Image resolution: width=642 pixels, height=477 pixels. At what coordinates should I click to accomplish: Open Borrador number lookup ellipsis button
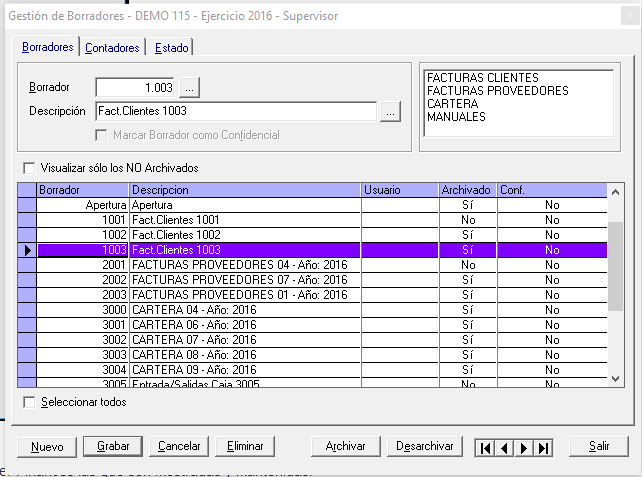(189, 88)
